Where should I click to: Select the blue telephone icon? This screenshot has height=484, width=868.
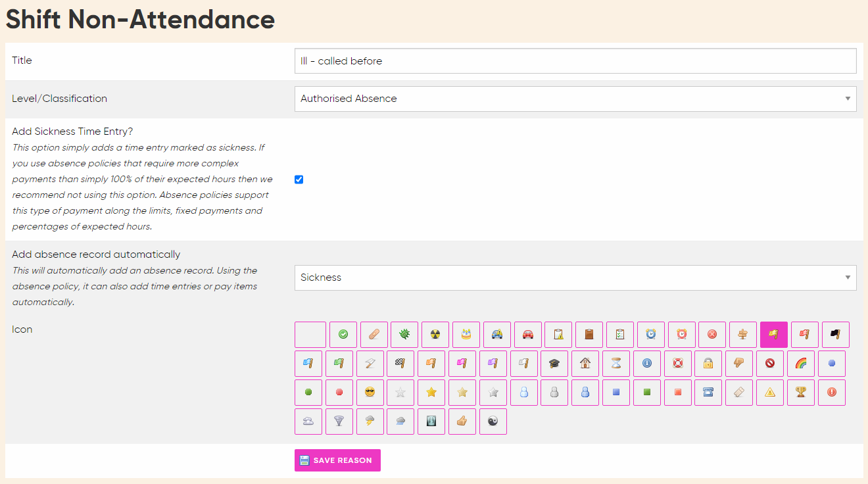click(x=708, y=393)
